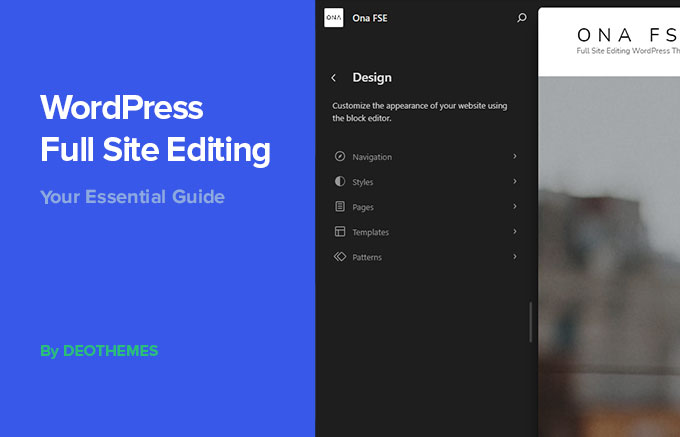
Task: Open the Patterns menu item
Action: click(x=426, y=257)
